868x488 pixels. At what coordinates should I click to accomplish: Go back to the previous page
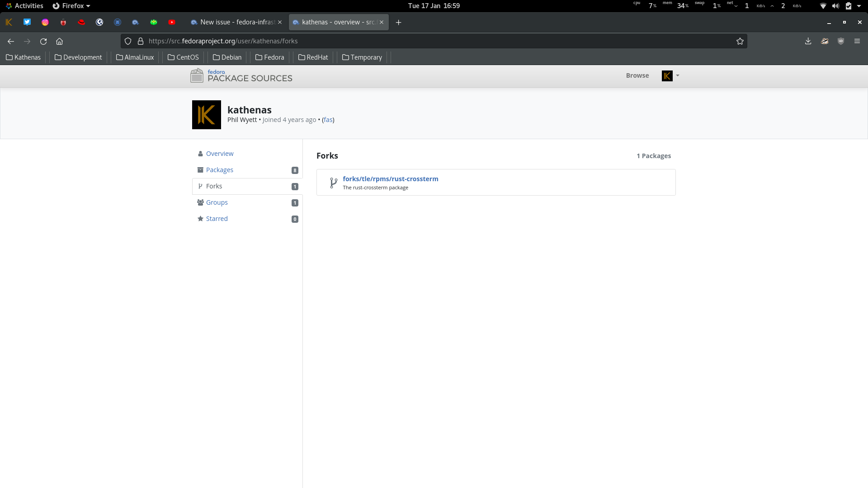pyautogui.click(x=11, y=41)
